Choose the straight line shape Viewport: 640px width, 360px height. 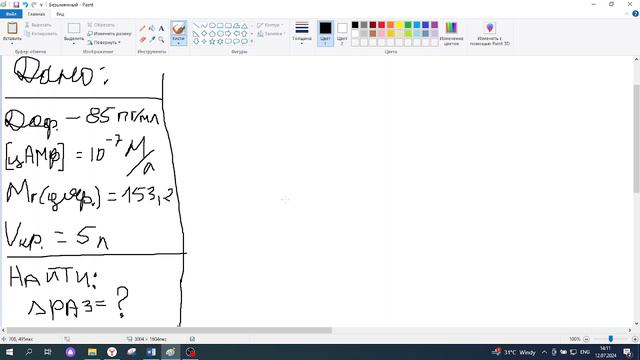point(196,25)
